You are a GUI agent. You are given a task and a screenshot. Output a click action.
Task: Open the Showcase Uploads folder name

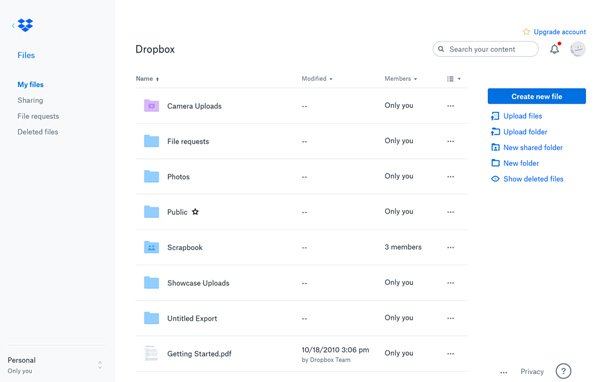click(198, 283)
